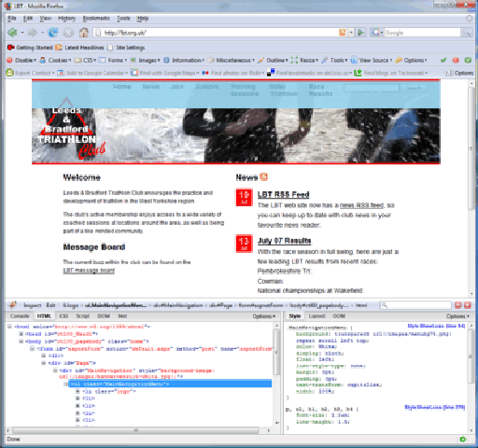
Task: Click the Firebug status icon in status bar
Action: coord(462,439)
